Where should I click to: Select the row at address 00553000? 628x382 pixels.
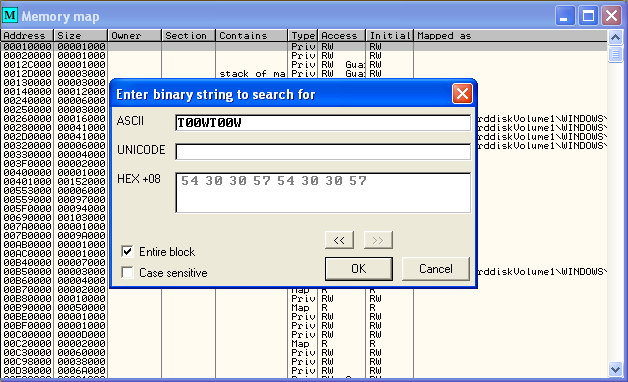pos(55,191)
